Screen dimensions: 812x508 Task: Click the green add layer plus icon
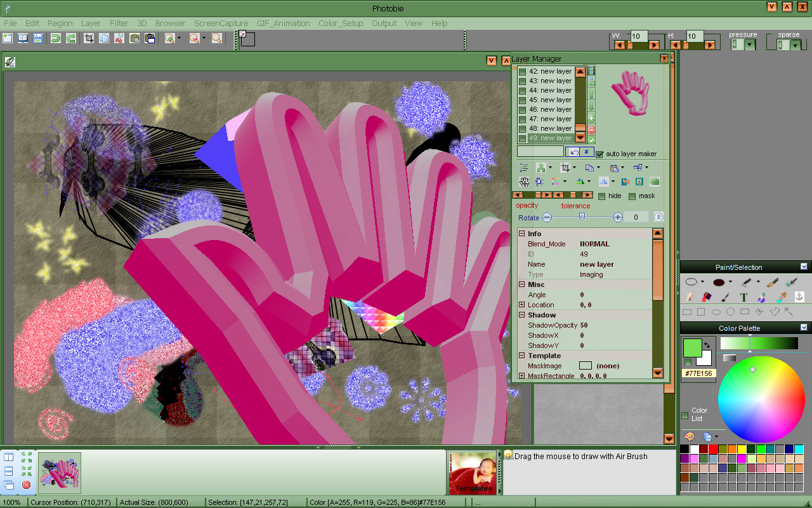pos(591,119)
